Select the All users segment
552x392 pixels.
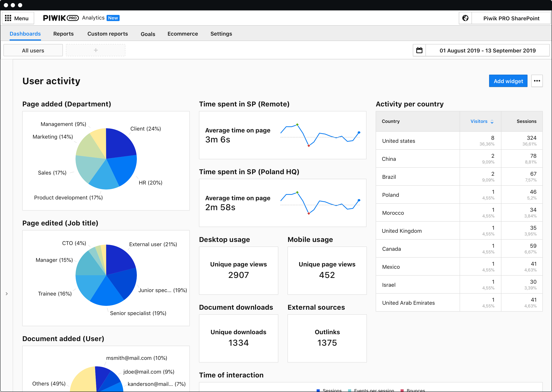pos(33,50)
